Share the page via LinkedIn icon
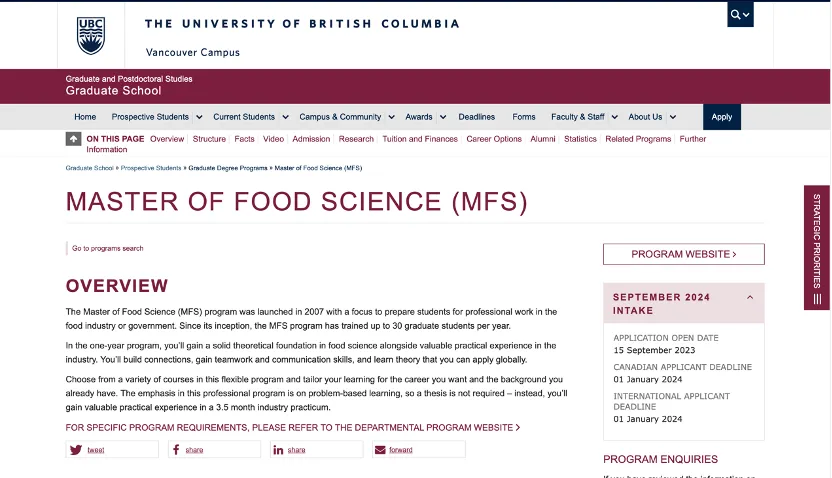Viewport: 832px width, 478px height. [278, 450]
